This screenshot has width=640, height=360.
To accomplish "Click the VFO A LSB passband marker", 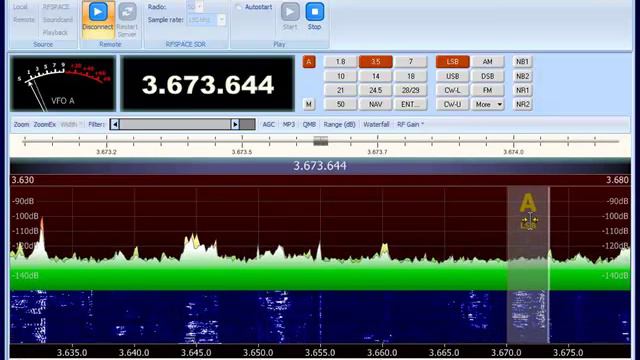I will click(528, 210).
